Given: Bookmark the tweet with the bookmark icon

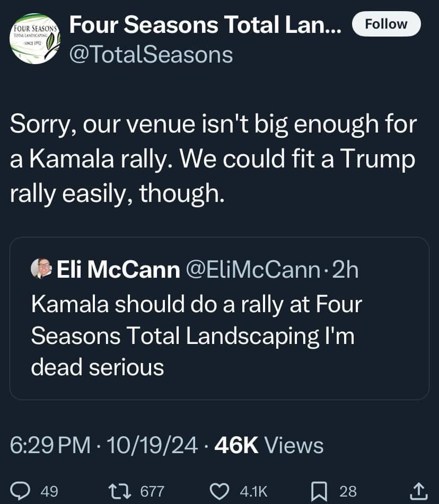Looking at the screenshot, I should tap(319, 491).
